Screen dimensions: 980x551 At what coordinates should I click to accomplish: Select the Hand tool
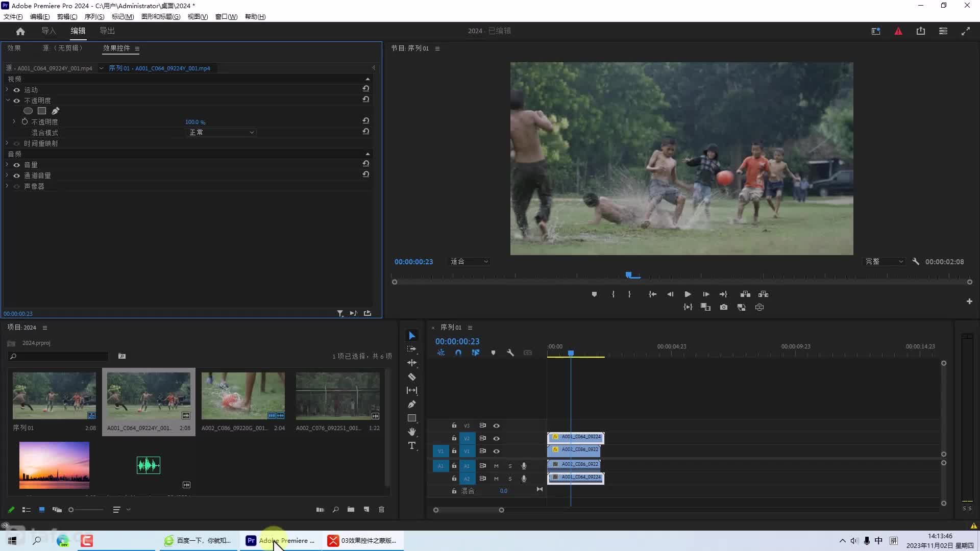(412, 432)
